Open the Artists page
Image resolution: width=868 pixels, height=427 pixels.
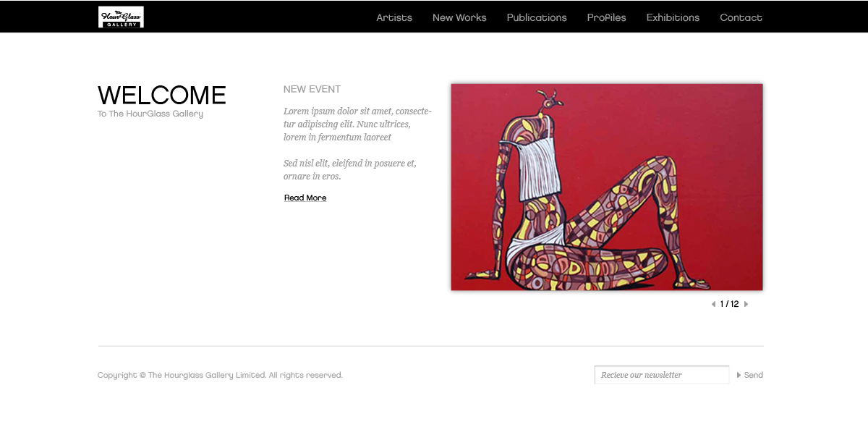pos(394,17)
